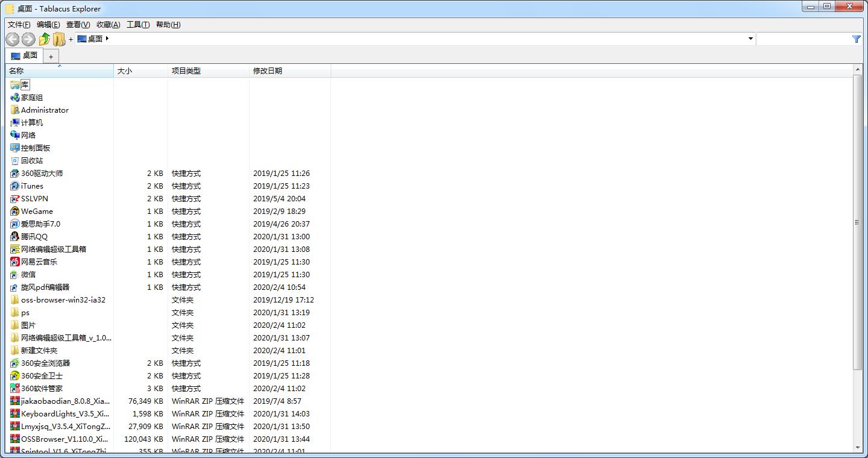Select the jiakaobaodian ZIP archive icon
The image size is (868, 458).
point(15,401)
